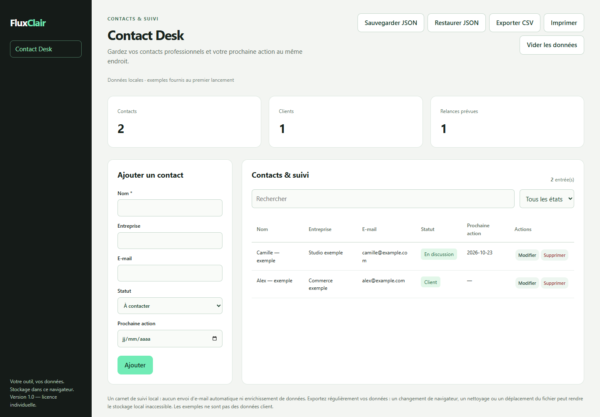Image resolution: width=600 pixels, height=417 pixels.
Task: Focus the Nom input field
Action: [x=170, y=208]
